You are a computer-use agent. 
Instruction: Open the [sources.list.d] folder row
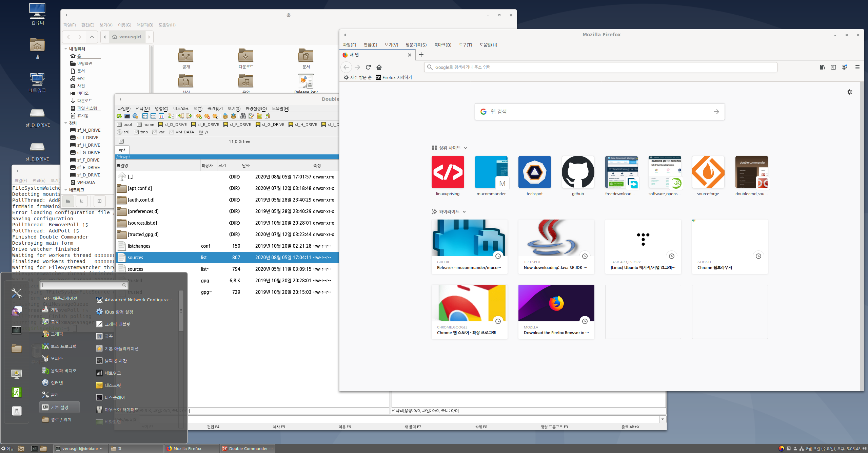pyautogui.click(x=227, y=223)
